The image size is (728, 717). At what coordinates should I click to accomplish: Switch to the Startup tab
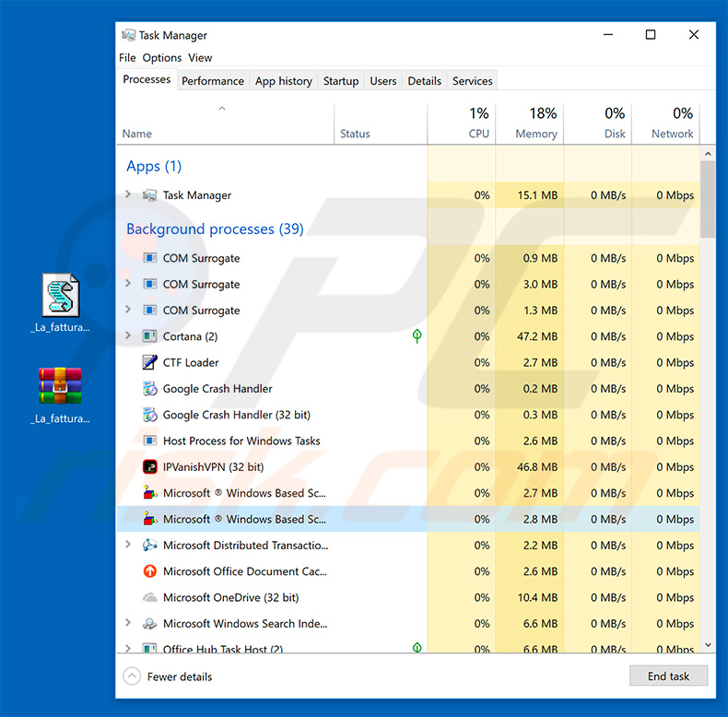[x=341, y=81]
